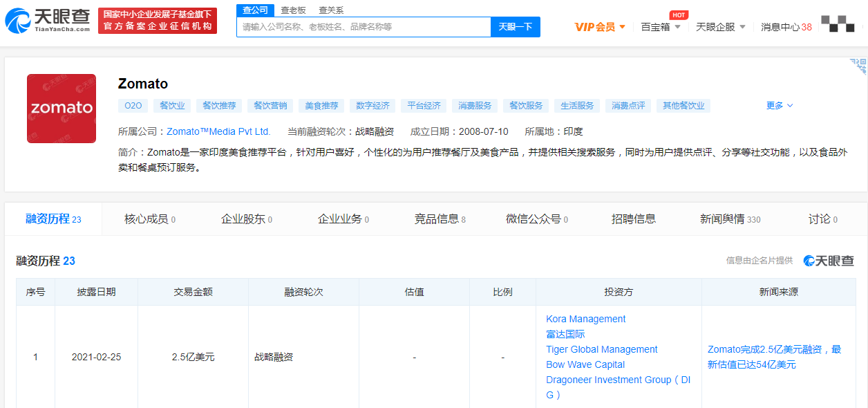Click the 交易金额 column header
Screen dimensions: 868x408
point(194,292)
